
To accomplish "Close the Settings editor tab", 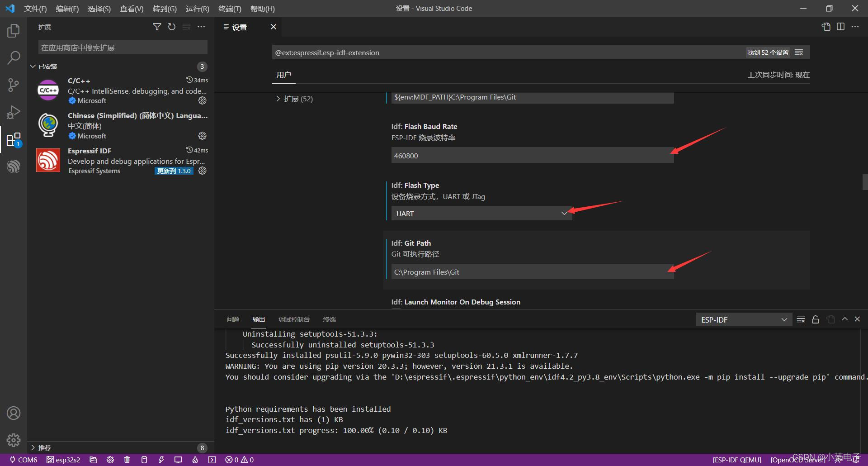I will click(274, 27).
